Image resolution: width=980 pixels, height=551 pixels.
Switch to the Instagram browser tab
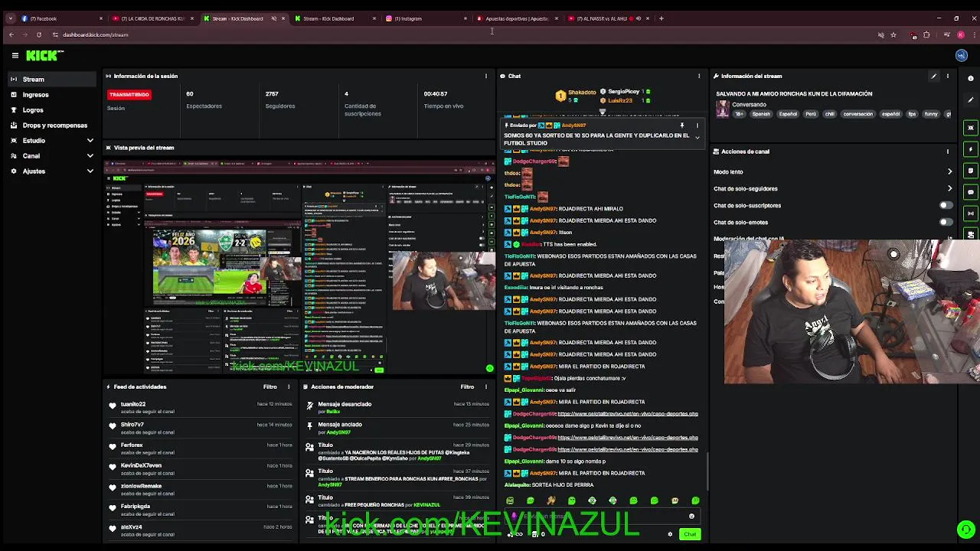point(426,18)
